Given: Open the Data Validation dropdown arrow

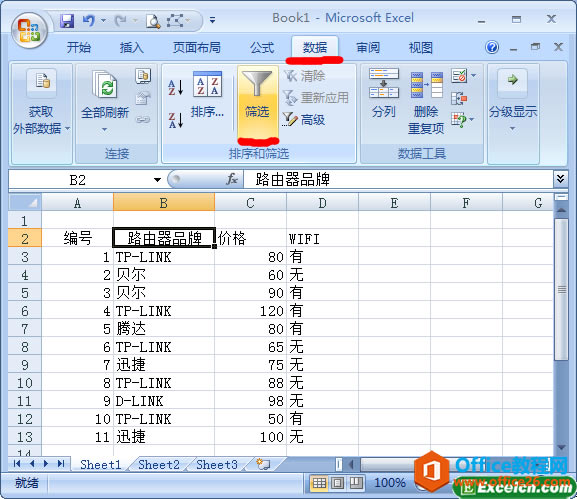Looking at the screenshot, I should [474, 76].
